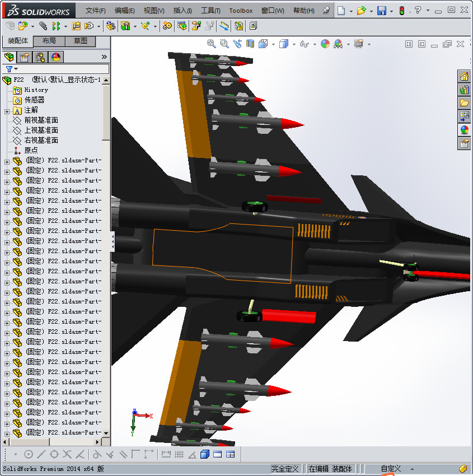
Task: Click View Settings monitor icon
Action: pyautogui.click(x=359, y=44)
